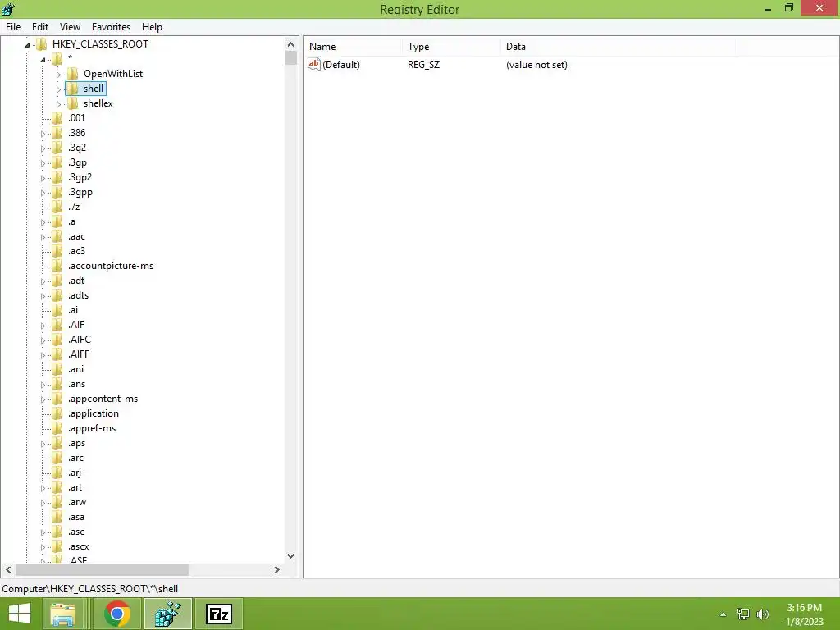Open the File menu
The height and width of the screenshot is (630, 840).
[x=13, y=27]
